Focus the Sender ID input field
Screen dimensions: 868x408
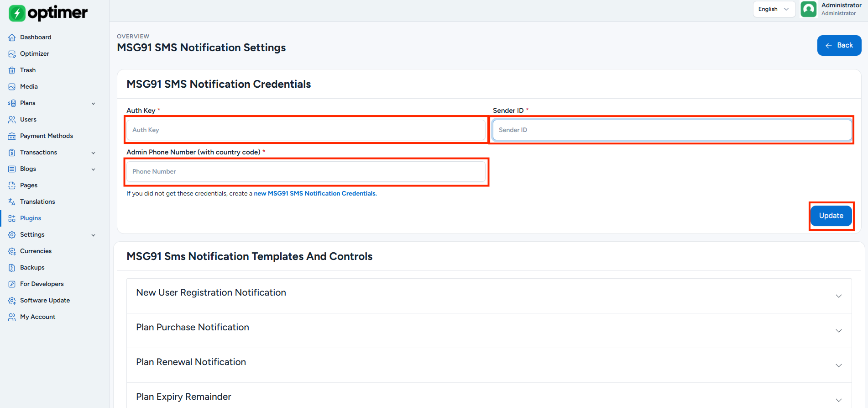coord(672,130)
